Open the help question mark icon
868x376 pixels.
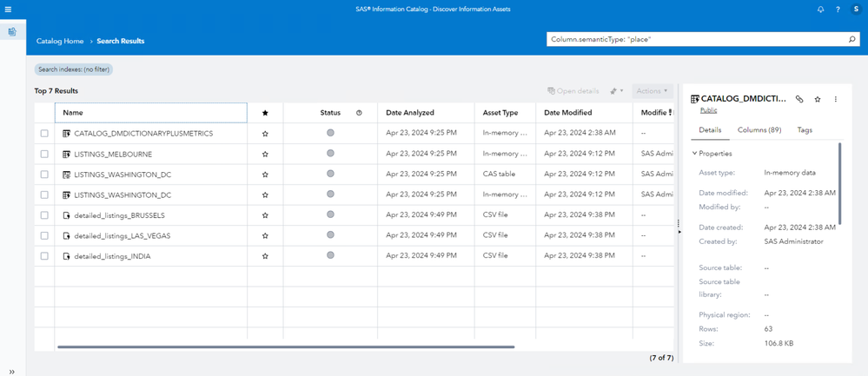838,9
